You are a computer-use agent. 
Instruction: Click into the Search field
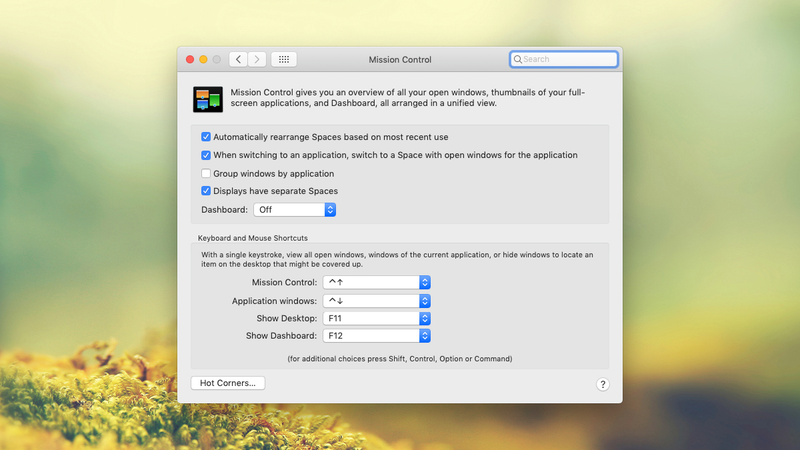click(563, 59)
